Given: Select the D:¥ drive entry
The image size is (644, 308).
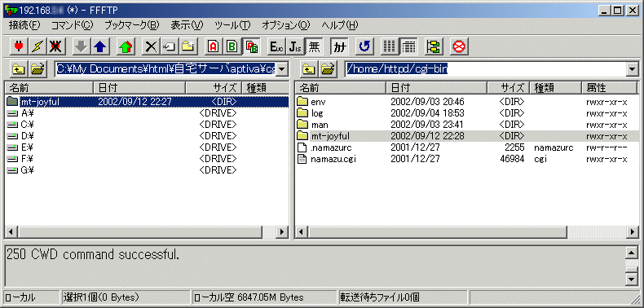Looking at the screenshot, I should coord(20,135).
